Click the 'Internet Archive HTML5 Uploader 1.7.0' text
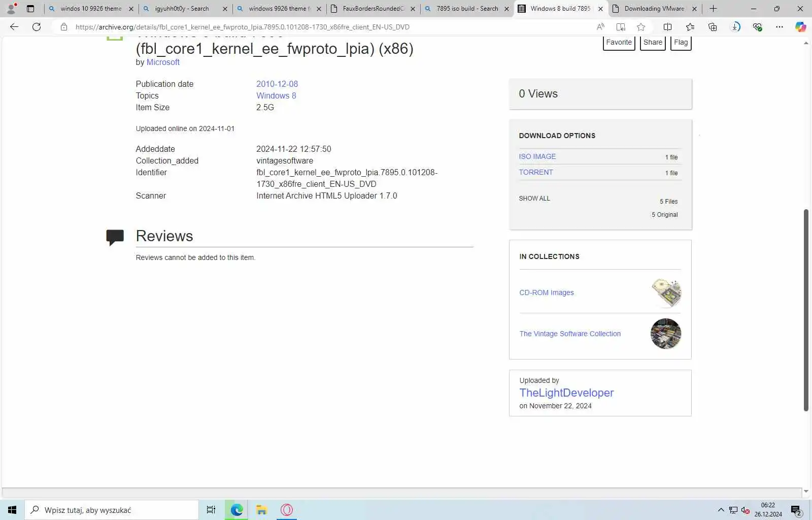This screenshot has width=812, height=520. tap(327, 196)
